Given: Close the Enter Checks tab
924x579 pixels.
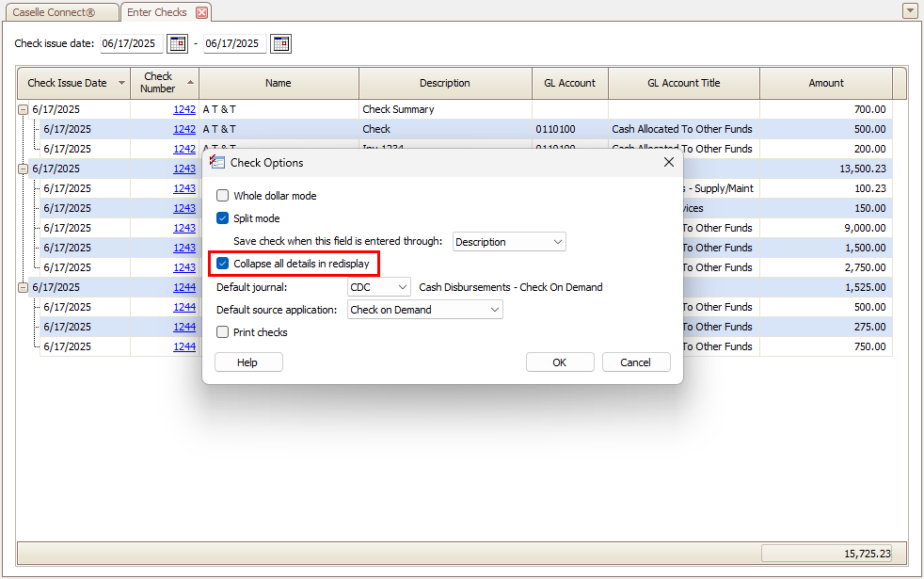Looking at the screenshot, I should [x=201, y=12].
